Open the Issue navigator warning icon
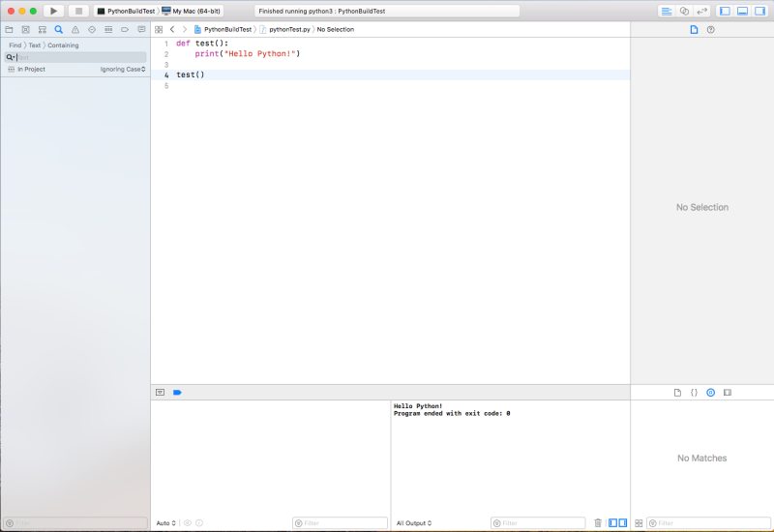The image size is (774, 532). point(75,30)
